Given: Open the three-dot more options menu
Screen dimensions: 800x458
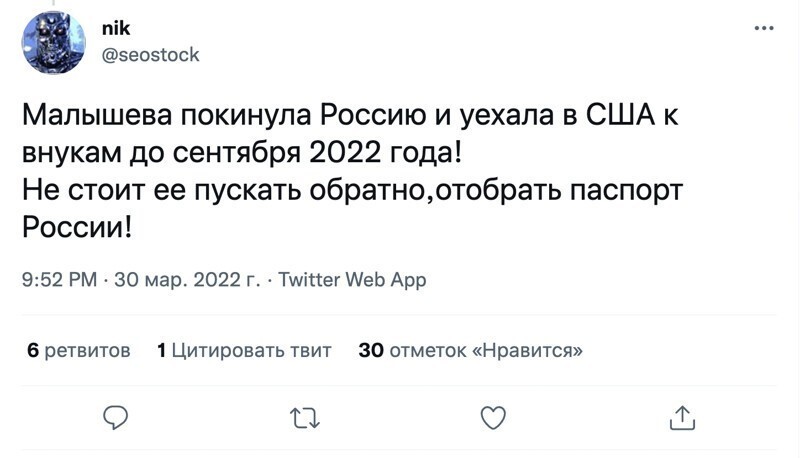Looking at the screenshot, I should coord(763,28).
